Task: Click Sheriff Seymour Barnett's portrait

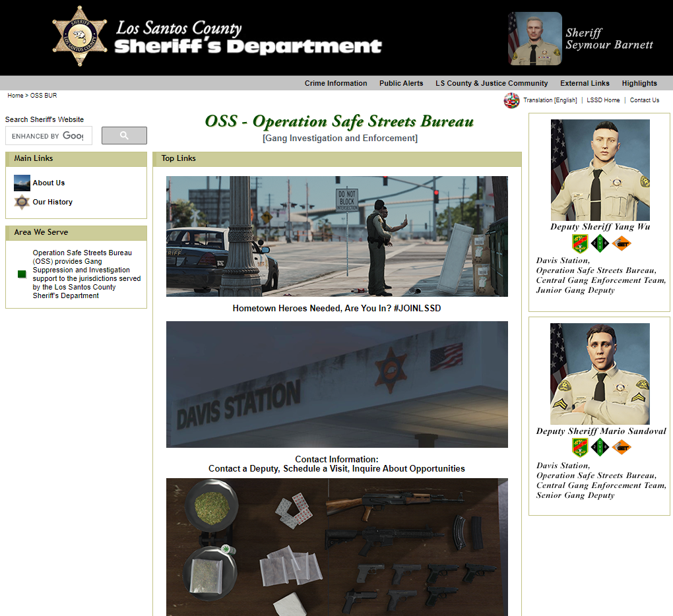Action: (535, 39)
